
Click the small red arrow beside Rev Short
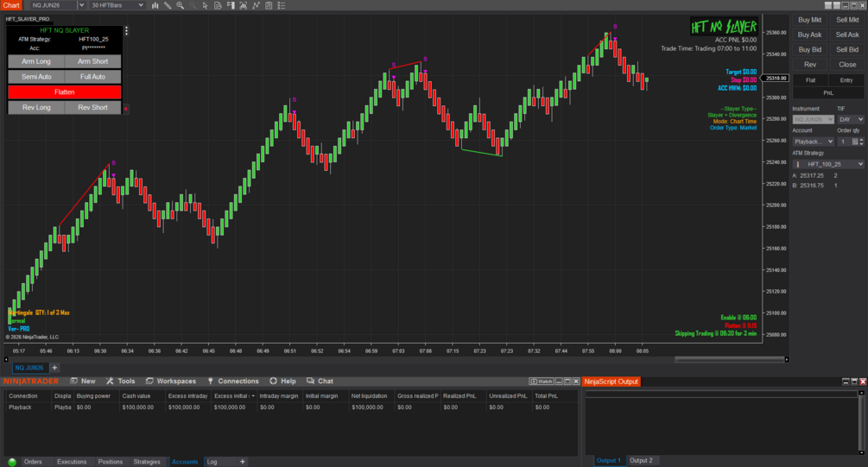tap(125, 109)
